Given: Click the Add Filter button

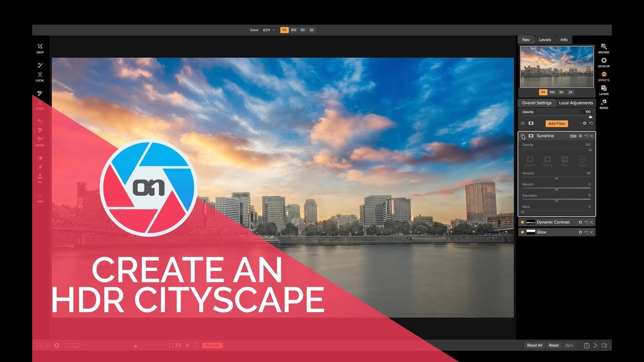Looking at the screenshot, I should point(556,124).
